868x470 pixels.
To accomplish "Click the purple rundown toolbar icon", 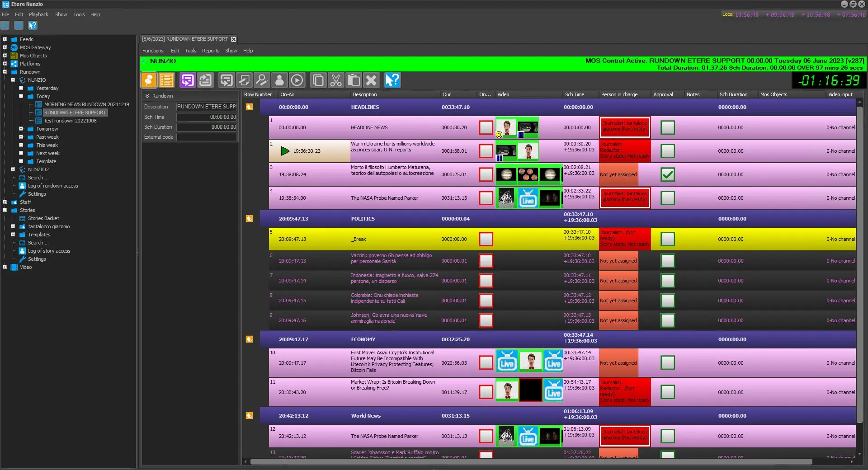I will click(187, 80).
